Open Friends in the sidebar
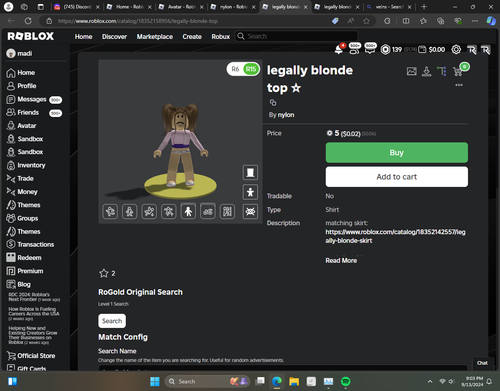The image size is (500, 391). tap(34, 113)
